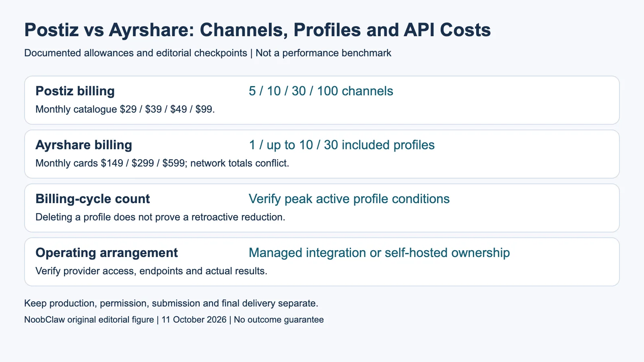This screenshot has height=362, width=644.
Task: Click "Monthly cards $149 / $299 / $599" line
Action: point(162,163)
